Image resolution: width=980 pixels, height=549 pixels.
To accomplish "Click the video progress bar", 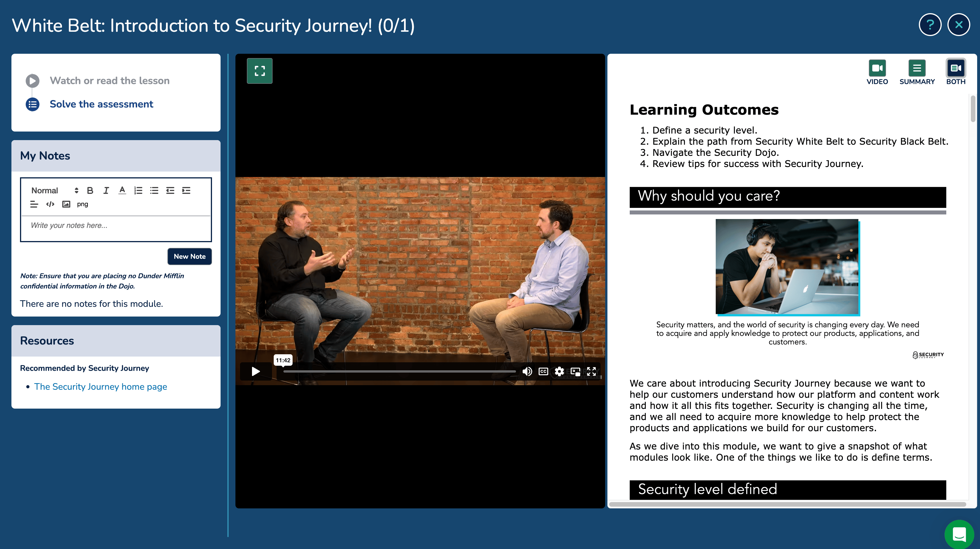I will click(399, 371).
